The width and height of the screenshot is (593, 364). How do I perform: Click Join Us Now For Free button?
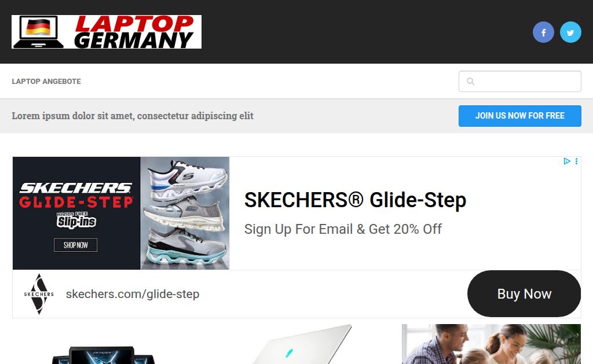(x=519, y=116)
